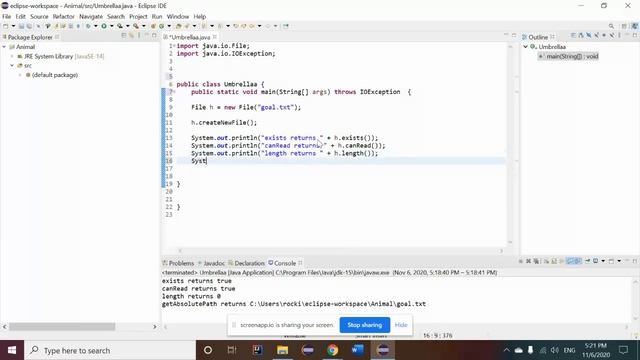Click the ENG language indicator in tray

569,350
